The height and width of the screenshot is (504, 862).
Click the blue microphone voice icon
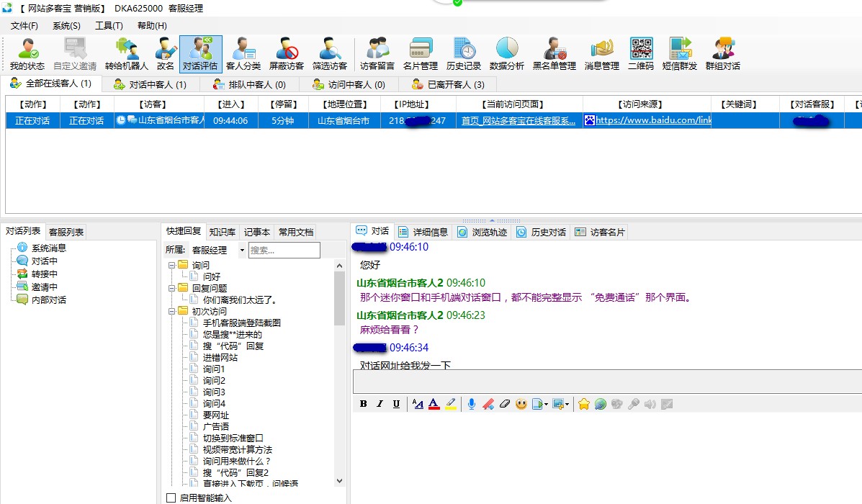click(x=472, y=404)
